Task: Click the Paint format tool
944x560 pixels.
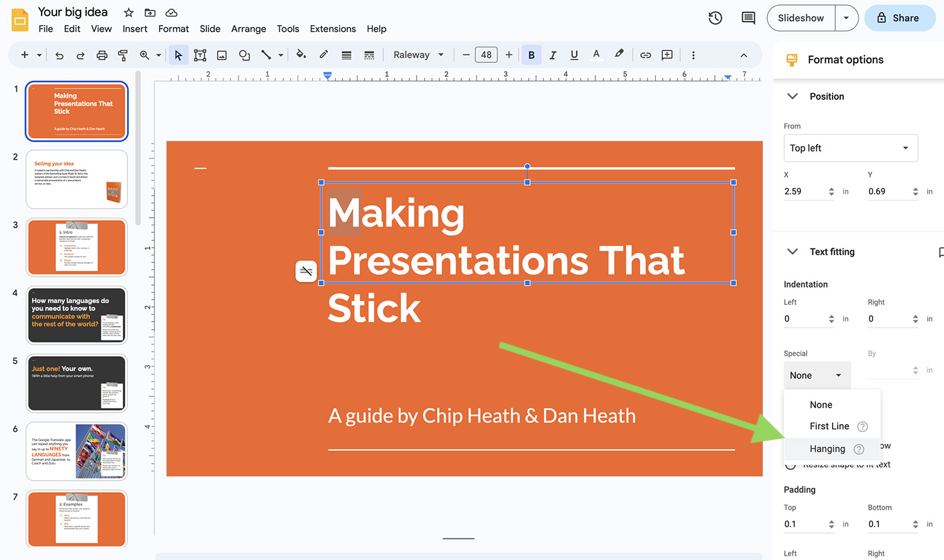Action: (x=123, y=55)
